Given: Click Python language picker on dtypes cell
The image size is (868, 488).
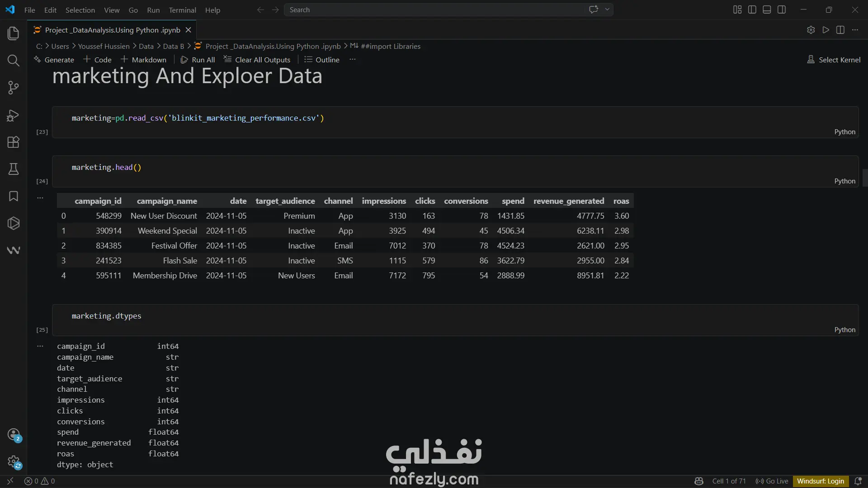Looking at the screenshot, I should tap(844, 330).
